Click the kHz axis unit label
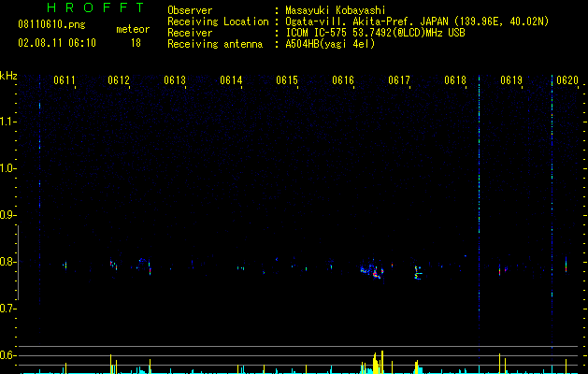Image resolution: width=588 pixels, height=374 pixels. point(8,76)
